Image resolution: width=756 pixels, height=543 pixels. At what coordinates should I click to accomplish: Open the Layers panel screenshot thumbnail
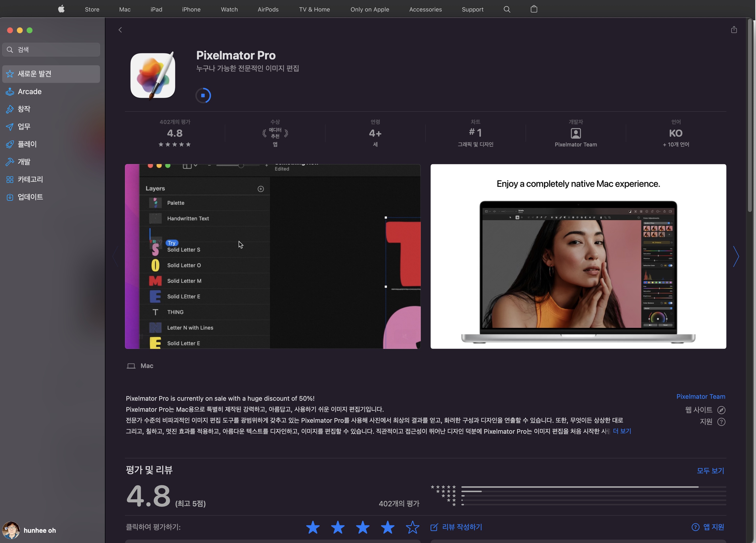pyautogui.click(x=273, y=256)
